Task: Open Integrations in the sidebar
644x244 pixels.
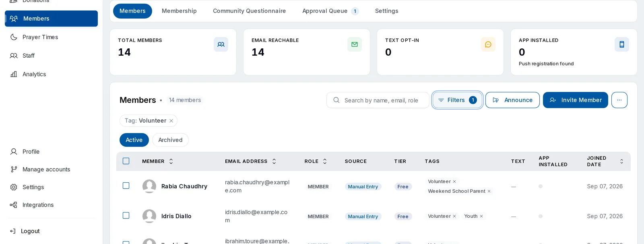Action: click(x=51, y=205)
